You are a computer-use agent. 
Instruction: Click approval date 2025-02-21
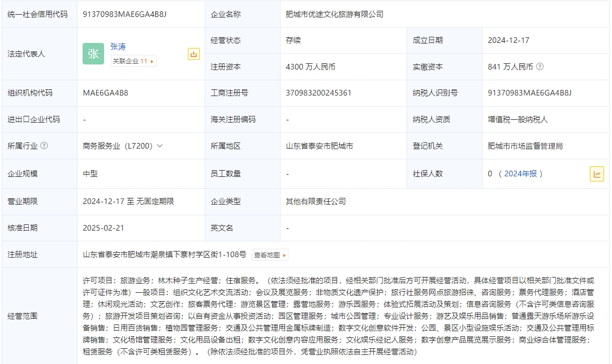[x=104, y=228]
